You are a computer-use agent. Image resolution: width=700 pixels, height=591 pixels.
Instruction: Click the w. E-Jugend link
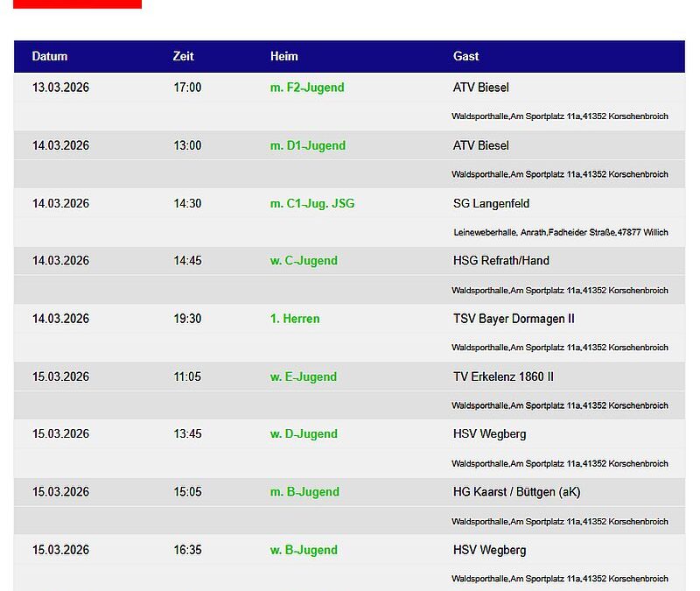click(x=303, y=376)
